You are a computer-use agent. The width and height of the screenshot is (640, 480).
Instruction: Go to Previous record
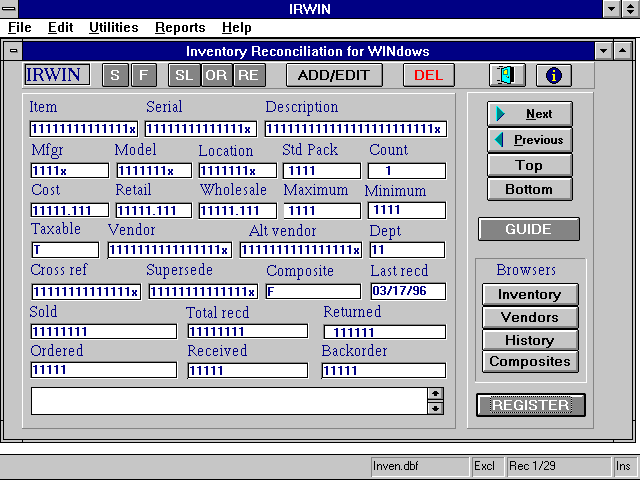pyautogui.click(x=529, y=140)
